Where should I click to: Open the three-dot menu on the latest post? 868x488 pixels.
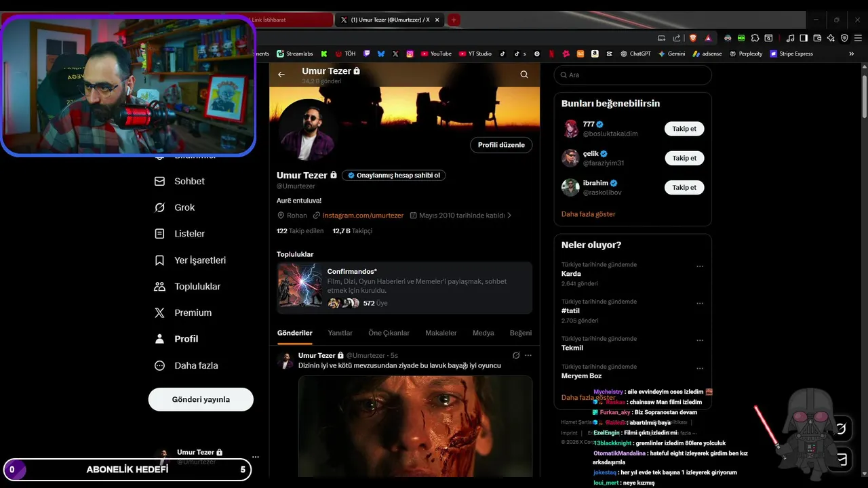[x=528, y=355]
